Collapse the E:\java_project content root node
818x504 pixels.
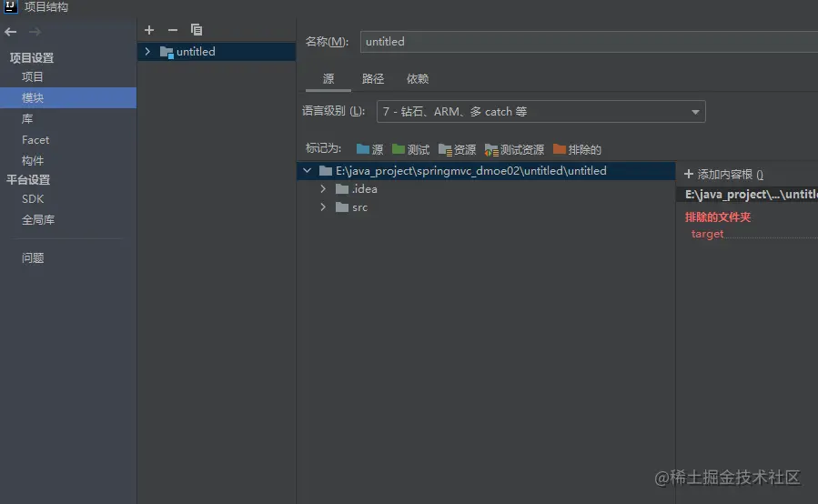coord(308,171)
